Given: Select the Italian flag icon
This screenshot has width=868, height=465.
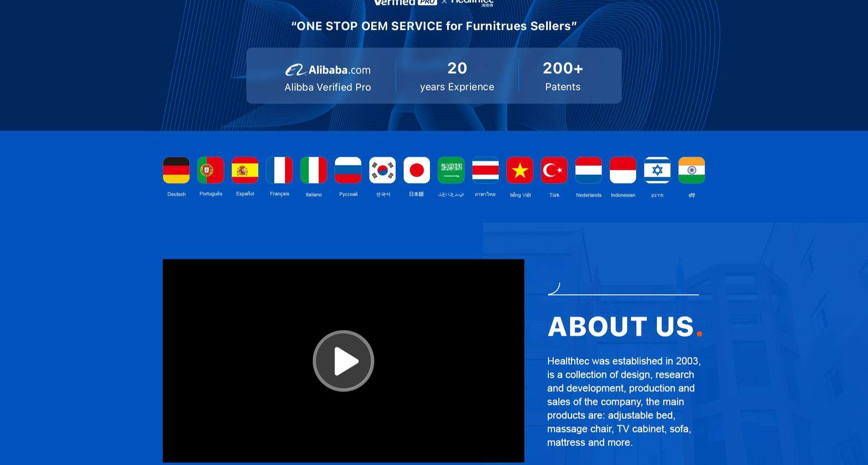Looking at the screenshot, I should point(314,170).
